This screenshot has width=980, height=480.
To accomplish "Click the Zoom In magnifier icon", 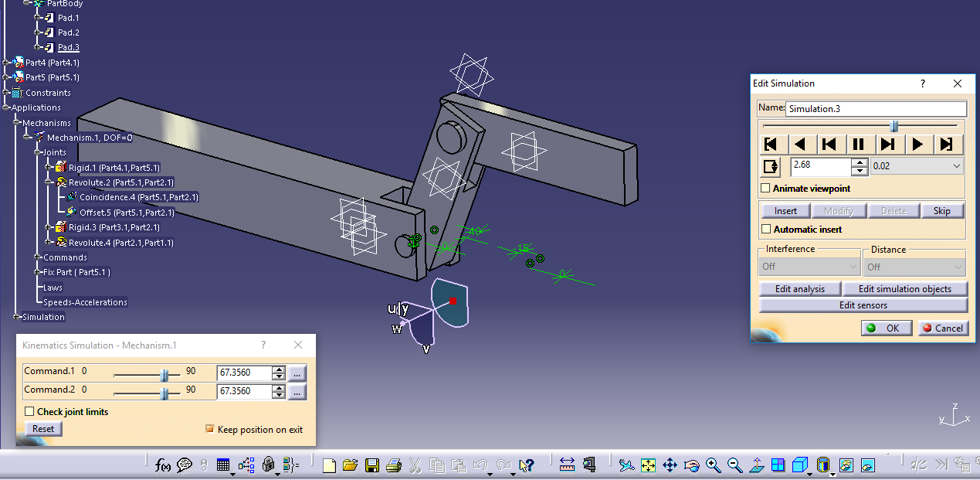I will (713, 465).
